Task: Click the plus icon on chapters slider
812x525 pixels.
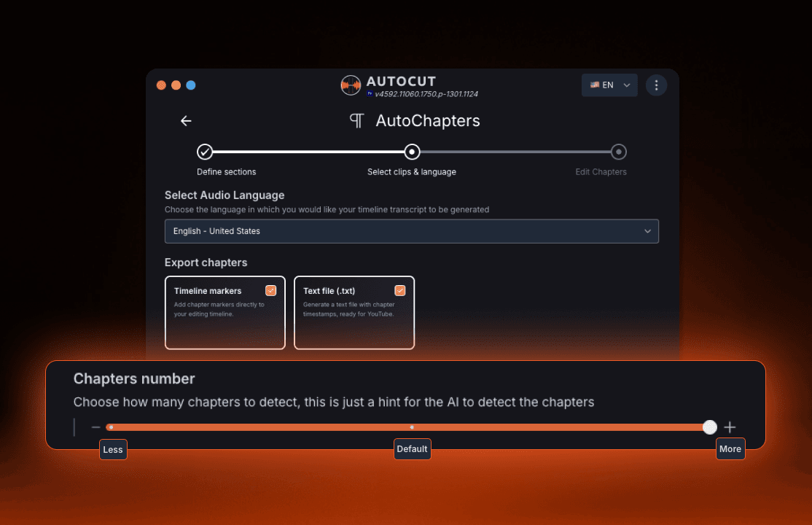Action: pyautogui.click(x=730, y=427)
